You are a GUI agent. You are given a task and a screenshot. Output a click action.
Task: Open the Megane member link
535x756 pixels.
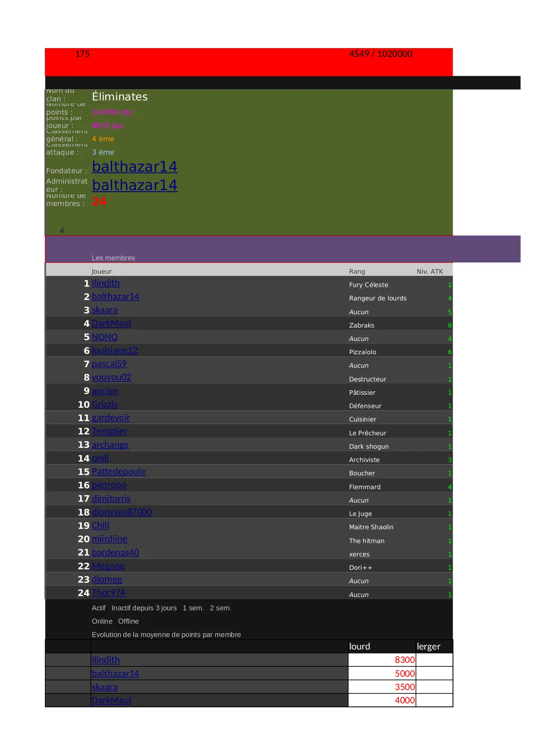(108, 566)
